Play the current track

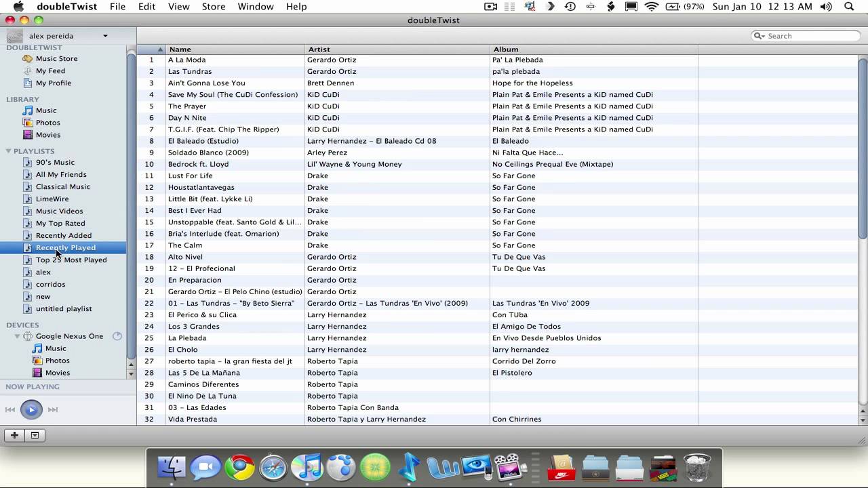click(31, 409)
